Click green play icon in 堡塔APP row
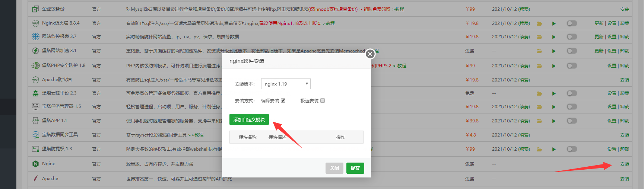The height and width of the screenshot is (189, 644). pos(554,121)
